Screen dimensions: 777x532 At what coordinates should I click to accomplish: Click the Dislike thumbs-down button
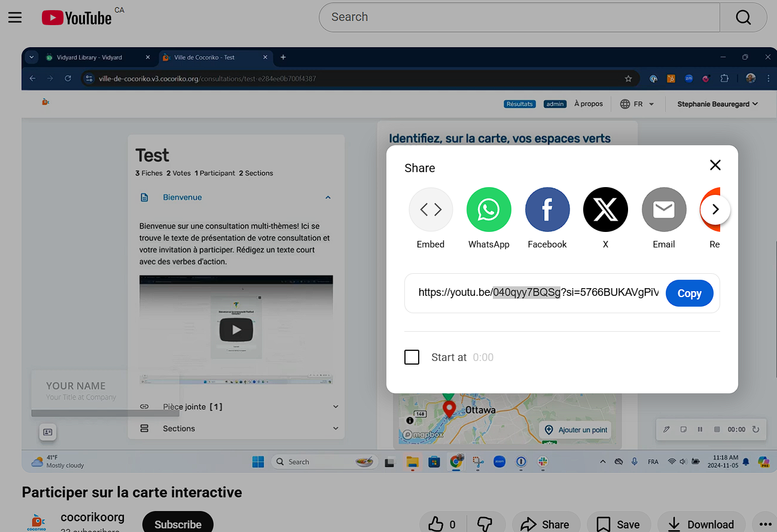tap(485, 524)
